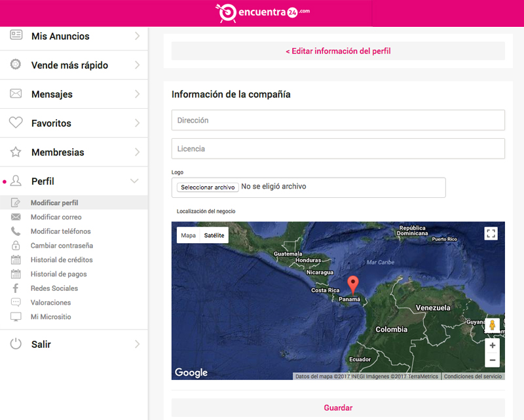Click the Salir power icon
The width and height of the screenshot is (524, 420).
coord(16,344)
